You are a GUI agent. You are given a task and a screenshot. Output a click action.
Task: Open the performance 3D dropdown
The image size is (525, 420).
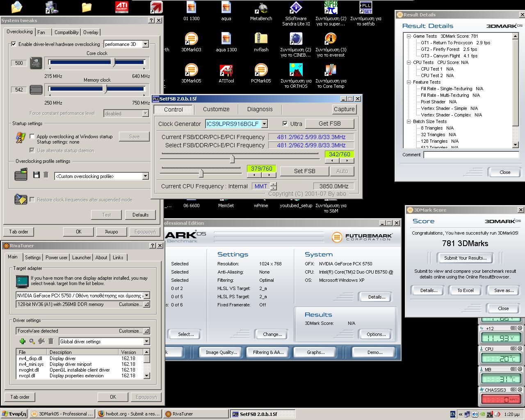tap(145, 44)
